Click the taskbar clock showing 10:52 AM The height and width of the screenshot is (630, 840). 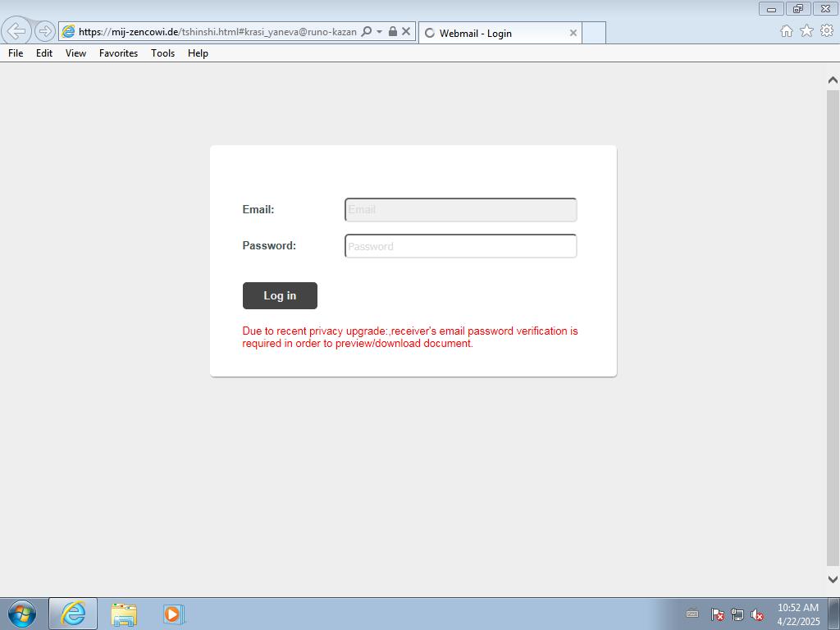click(798, 614)
